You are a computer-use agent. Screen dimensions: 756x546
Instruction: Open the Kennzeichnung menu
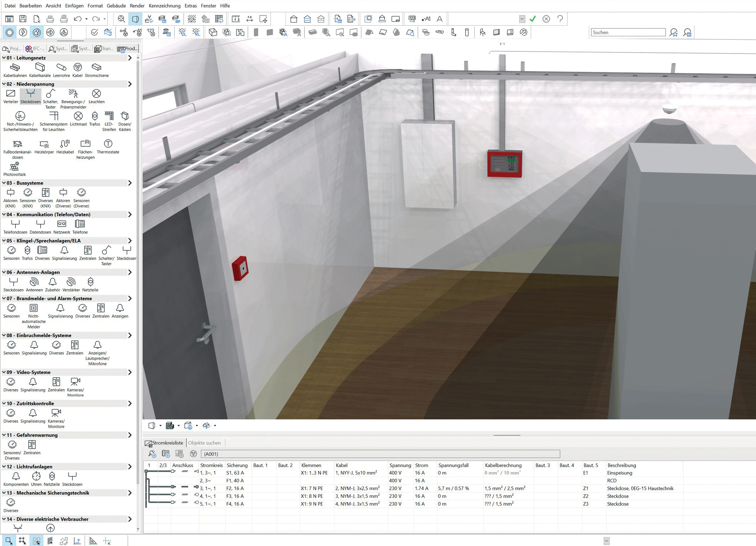click(165, 6)
